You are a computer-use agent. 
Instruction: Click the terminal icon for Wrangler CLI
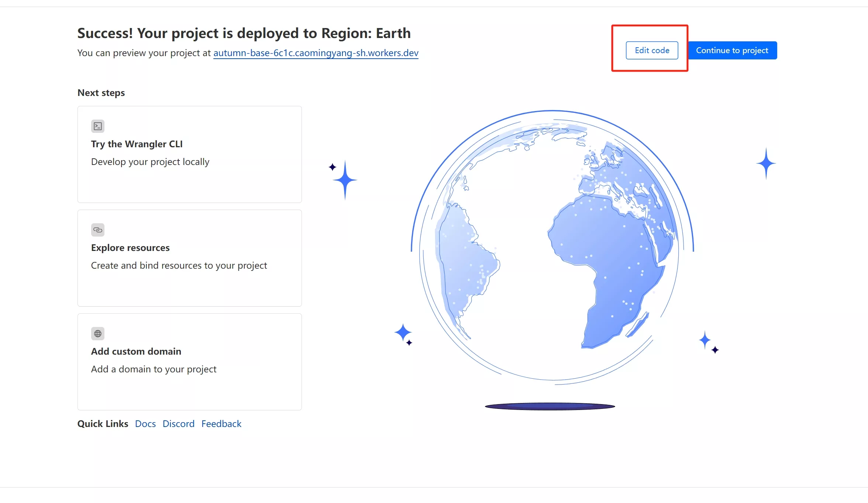98,126
